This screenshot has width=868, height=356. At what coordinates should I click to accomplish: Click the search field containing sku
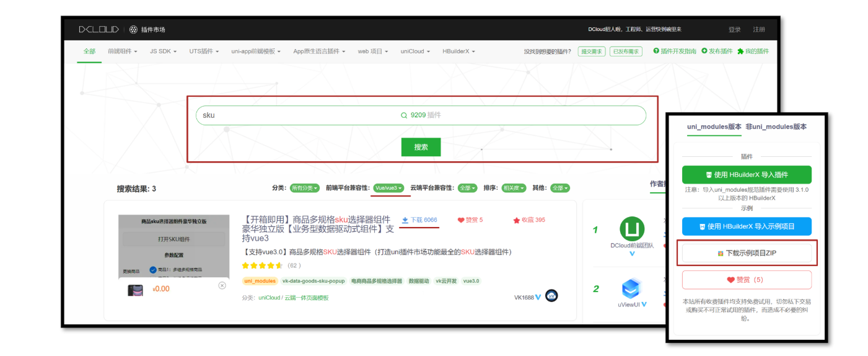pos(421,115)
